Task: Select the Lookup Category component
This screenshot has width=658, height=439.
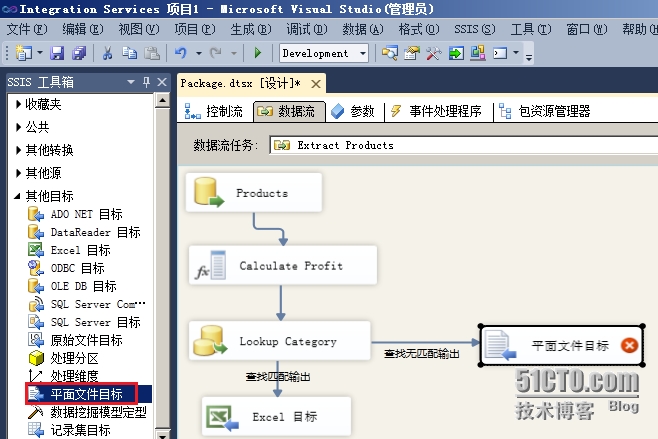Action: [x=280, y=341]
